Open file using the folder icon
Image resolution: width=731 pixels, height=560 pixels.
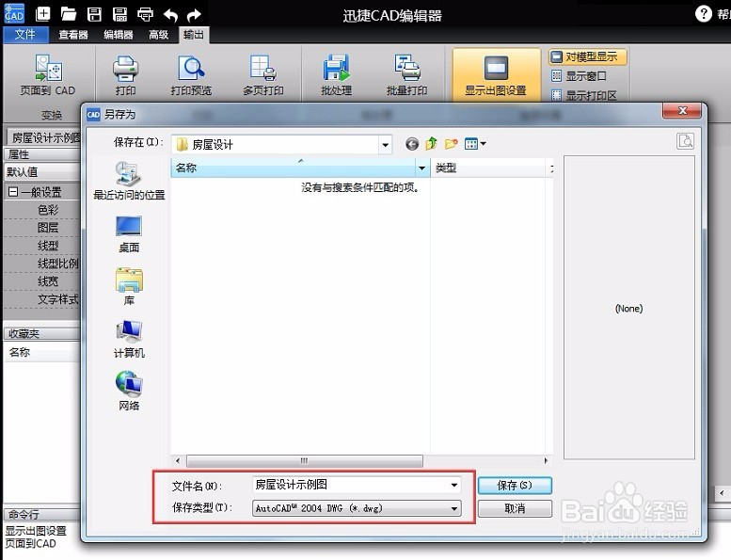69,14
